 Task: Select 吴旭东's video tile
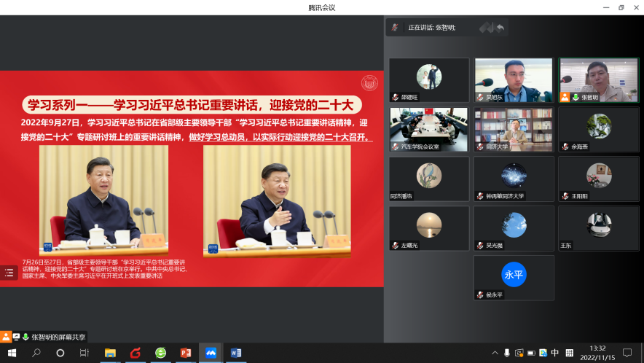click(x=514, y=80)
